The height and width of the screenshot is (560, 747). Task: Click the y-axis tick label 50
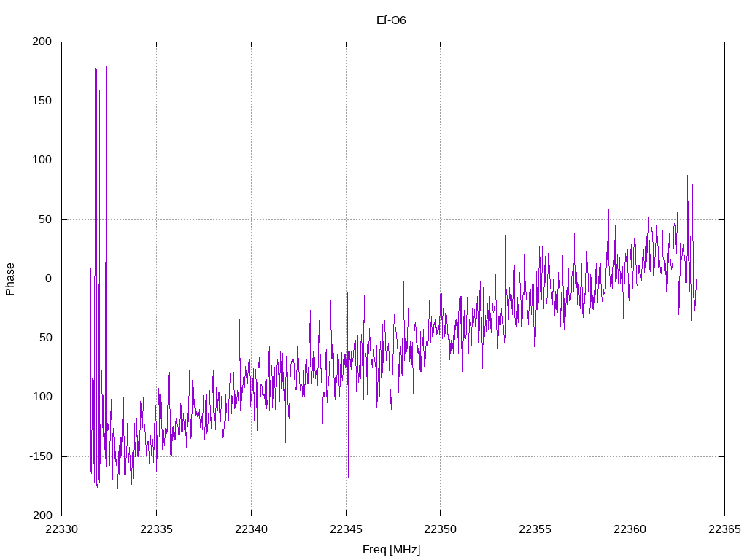pos(45,219)
